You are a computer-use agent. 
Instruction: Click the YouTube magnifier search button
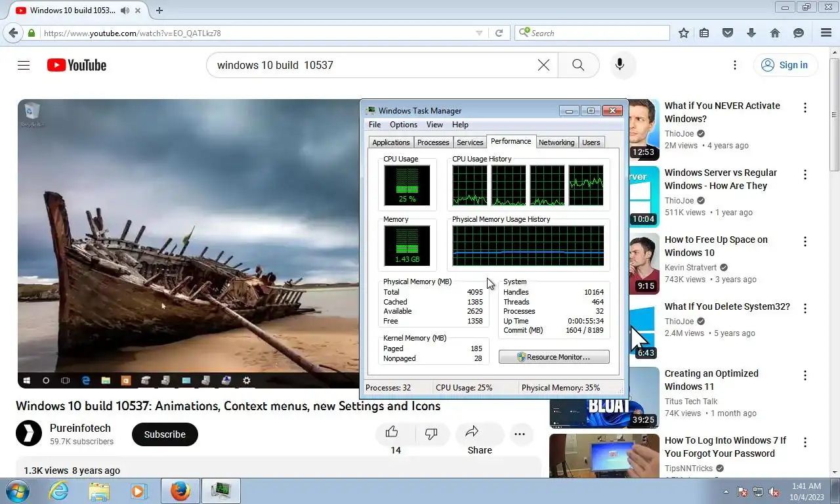tap(578, 65)
